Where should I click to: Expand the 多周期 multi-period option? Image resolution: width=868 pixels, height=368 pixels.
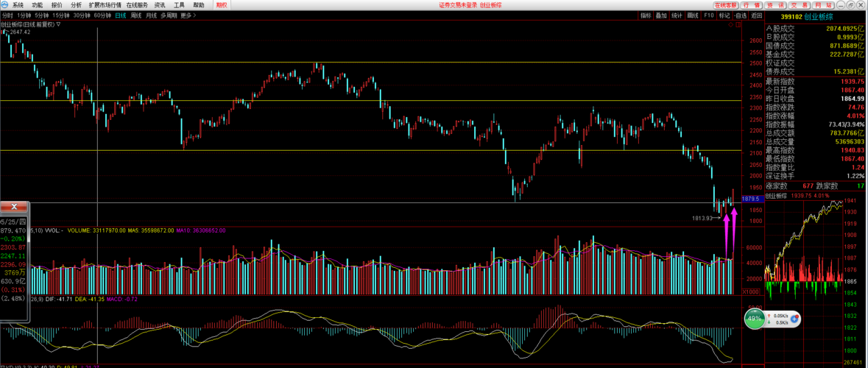[x=169, y=15]
